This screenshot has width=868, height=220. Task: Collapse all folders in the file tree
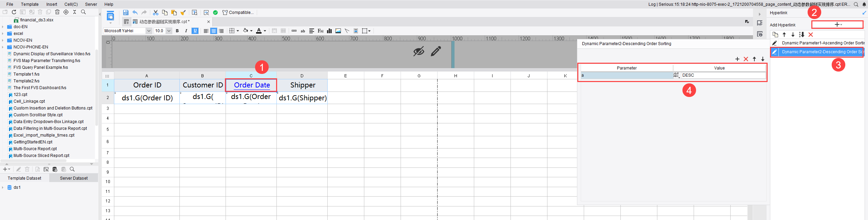click(x=75, y=12)
